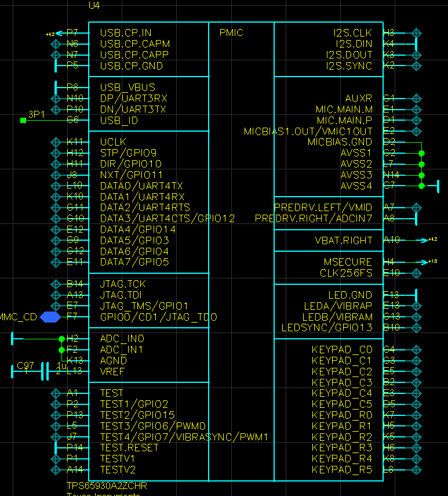
Task: Click the no-connect marker on pin E10
Action: (416, 273)
